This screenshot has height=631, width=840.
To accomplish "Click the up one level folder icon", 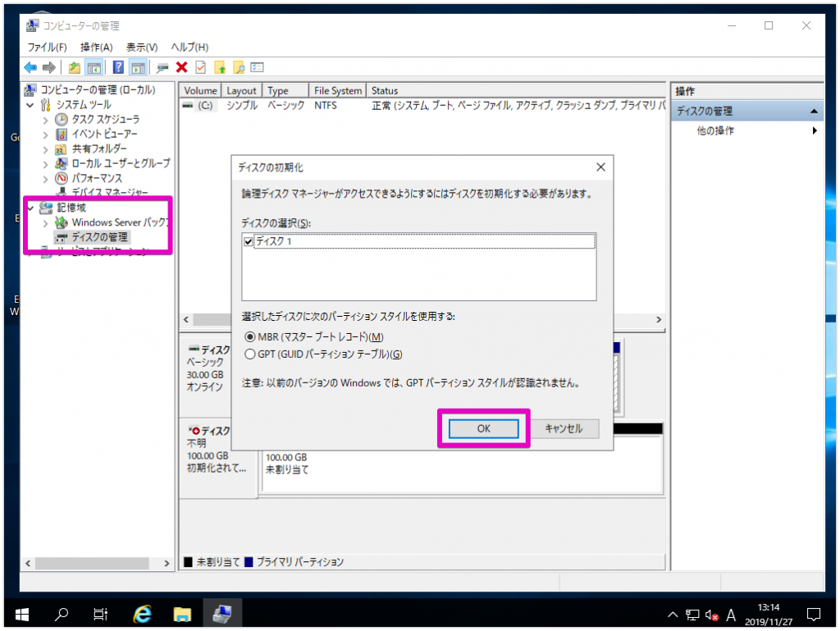I will tap(75, 67).
